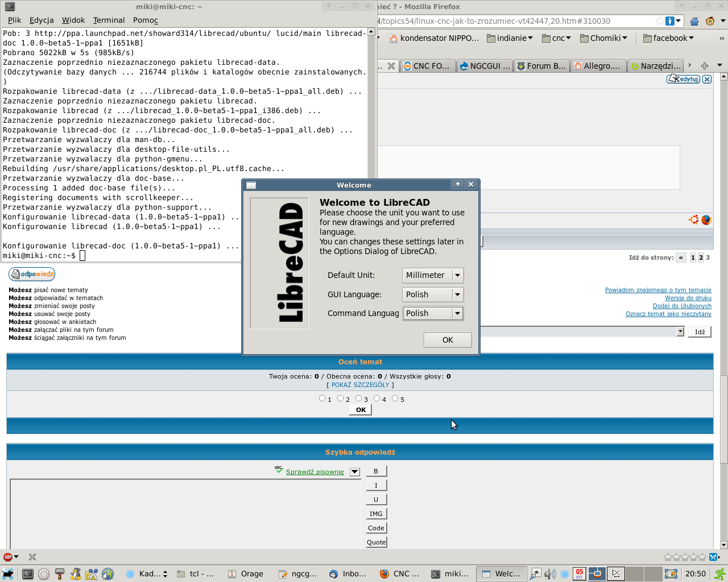Open the facebook bookmarks folder
The image size is (728, 582).
click(x=669, y=38)
